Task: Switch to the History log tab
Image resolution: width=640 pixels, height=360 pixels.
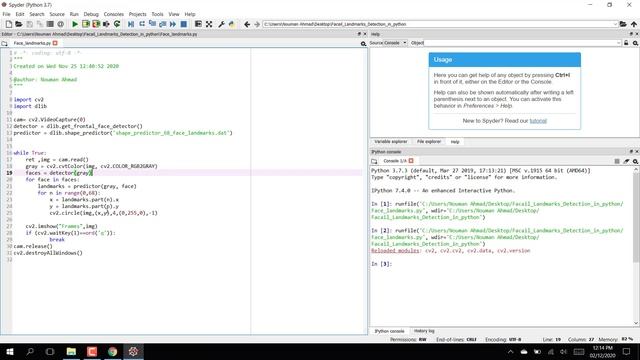Action: 424,331
